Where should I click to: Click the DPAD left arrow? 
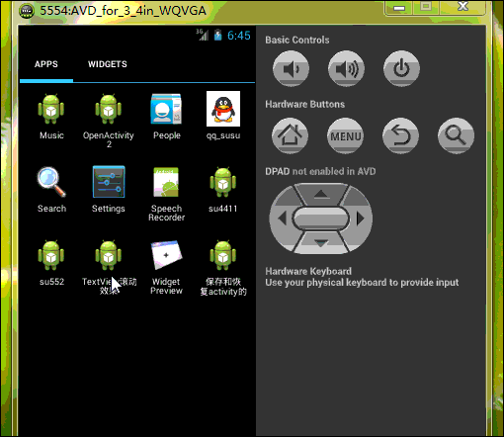point(282,218)
